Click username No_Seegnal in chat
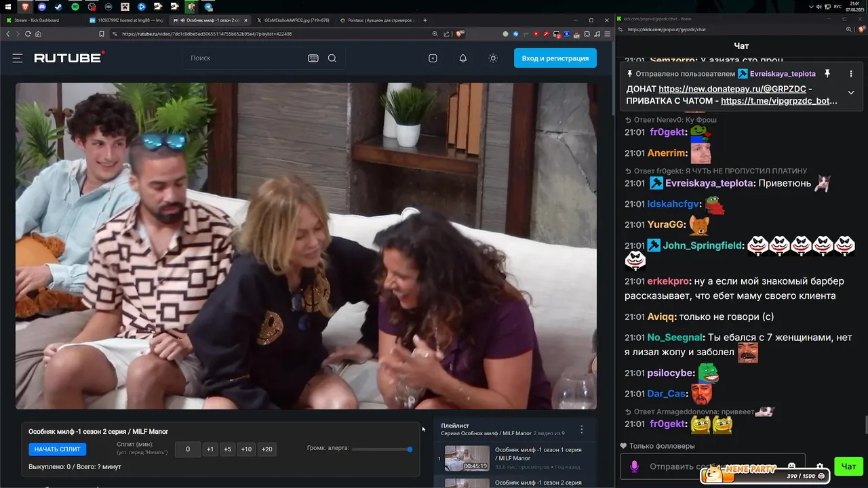The image size is (868, 488). tap(674, 338)
